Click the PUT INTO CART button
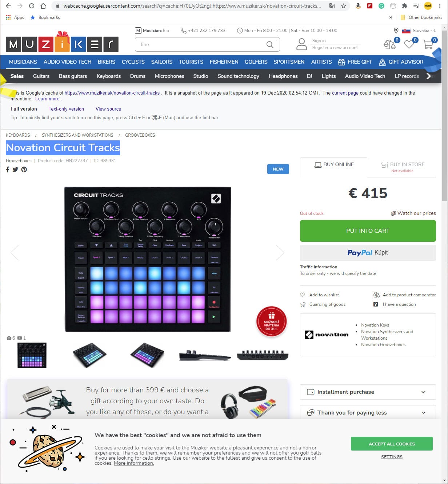448x484 pixels. [368, 231]
